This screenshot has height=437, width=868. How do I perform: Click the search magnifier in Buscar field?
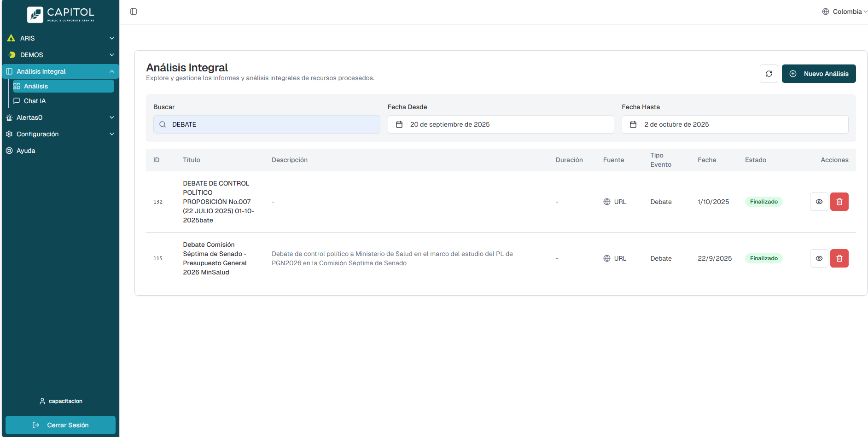pyautogui.click(x=162, y=124)
